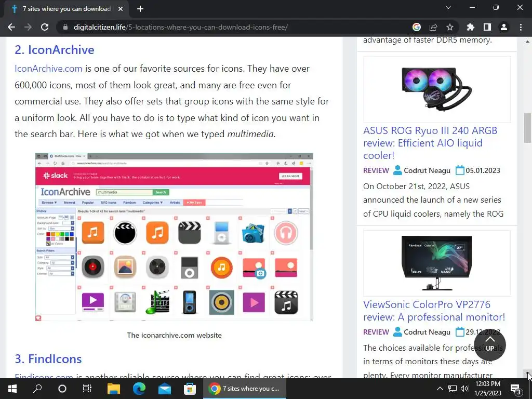Open the '2. IconArchive' heading link

point(54,50)
